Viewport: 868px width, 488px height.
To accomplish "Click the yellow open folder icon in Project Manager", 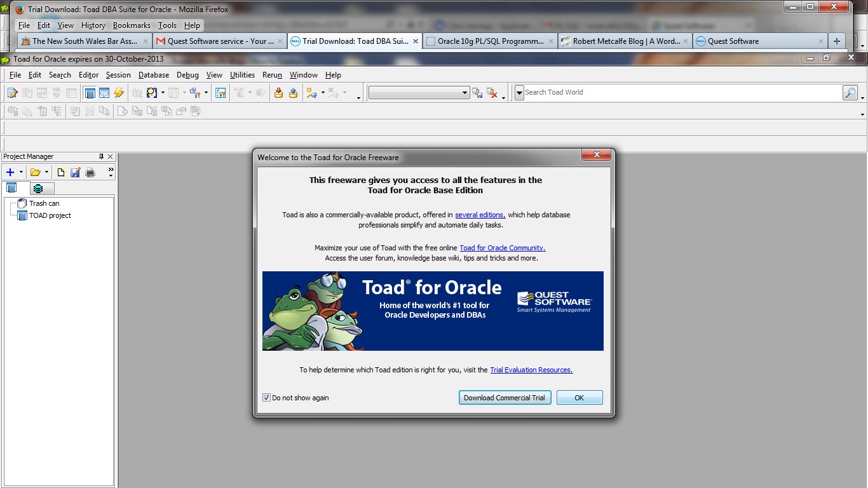I will (x=36, y=172).
